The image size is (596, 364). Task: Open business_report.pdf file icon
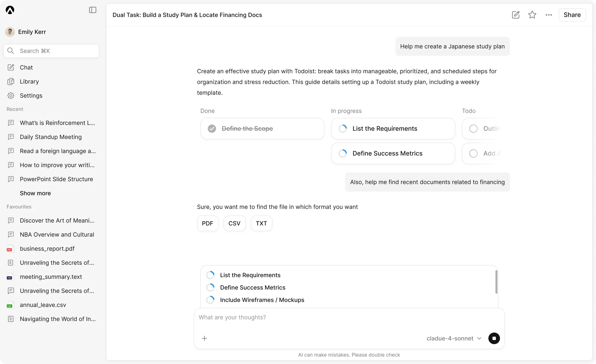pos(10,249)
